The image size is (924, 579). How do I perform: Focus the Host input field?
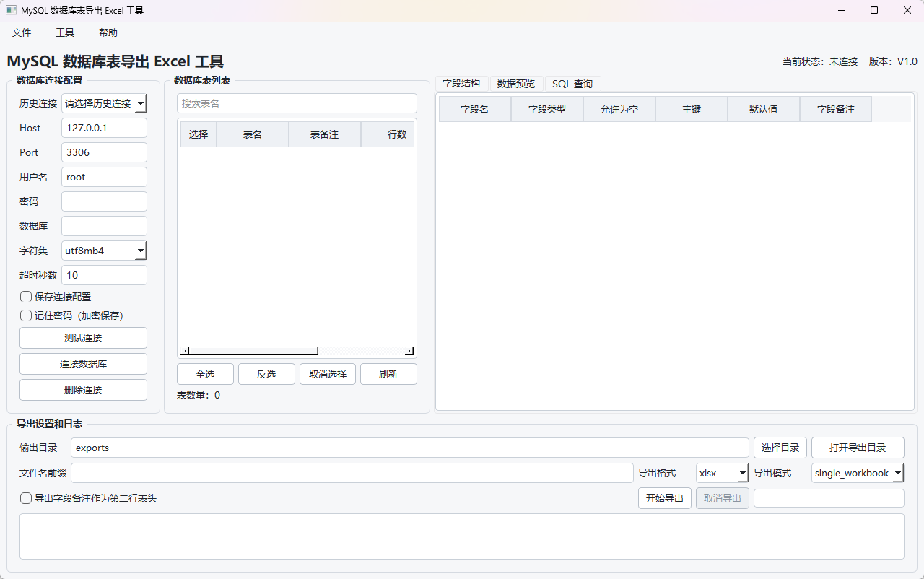[x=104, y=128]
